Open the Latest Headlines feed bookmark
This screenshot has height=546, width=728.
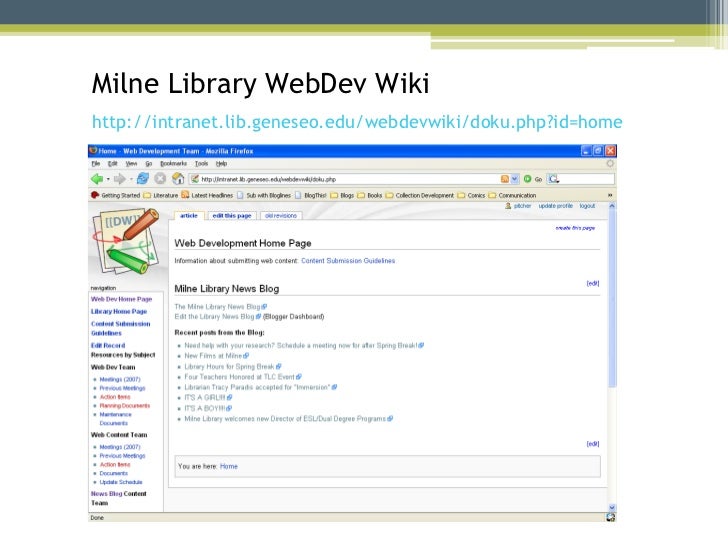click(207, 195)
